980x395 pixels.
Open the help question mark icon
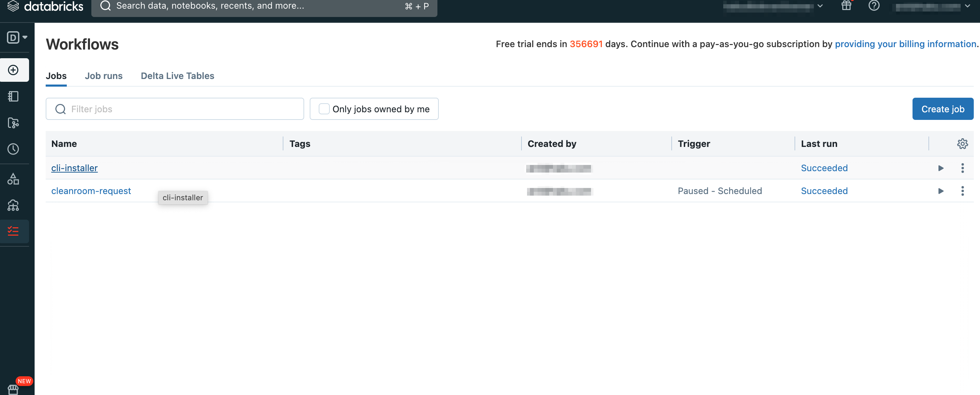873,6
